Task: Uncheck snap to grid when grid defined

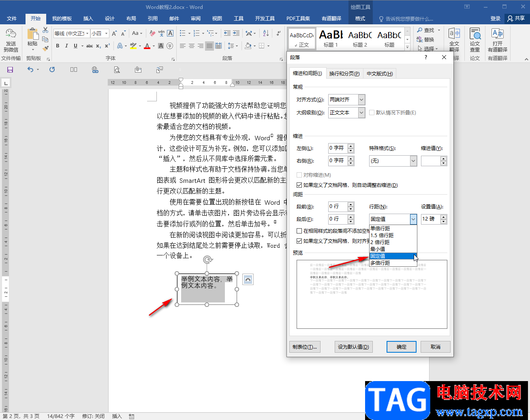Action: click(x=299, y=241)
